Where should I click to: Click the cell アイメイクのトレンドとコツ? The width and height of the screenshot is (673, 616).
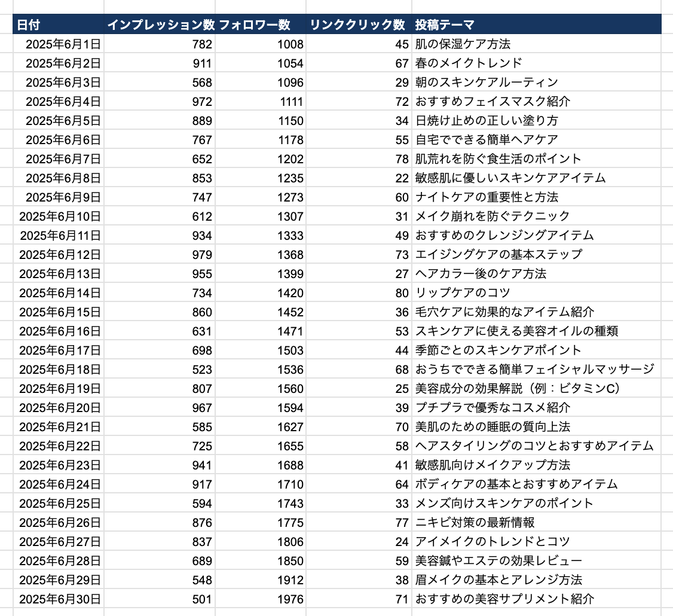point(537,541)
